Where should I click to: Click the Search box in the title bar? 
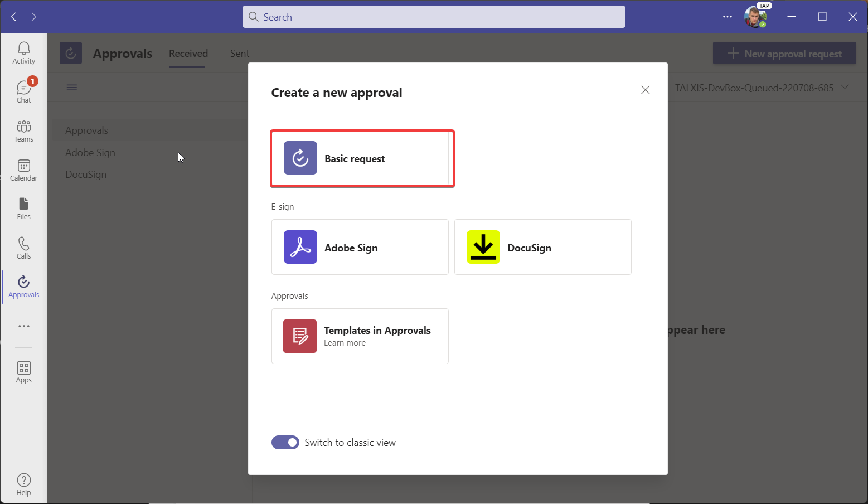coord(434,17)
